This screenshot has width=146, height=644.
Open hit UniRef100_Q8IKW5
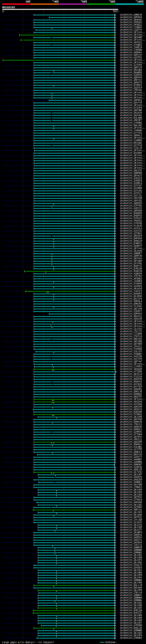pos(131,37)
